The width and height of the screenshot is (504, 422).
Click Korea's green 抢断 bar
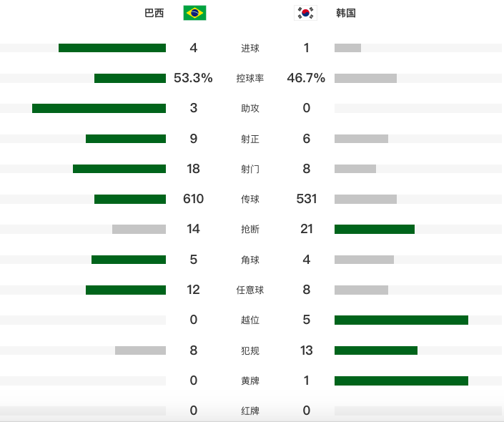tap(375, 229)
